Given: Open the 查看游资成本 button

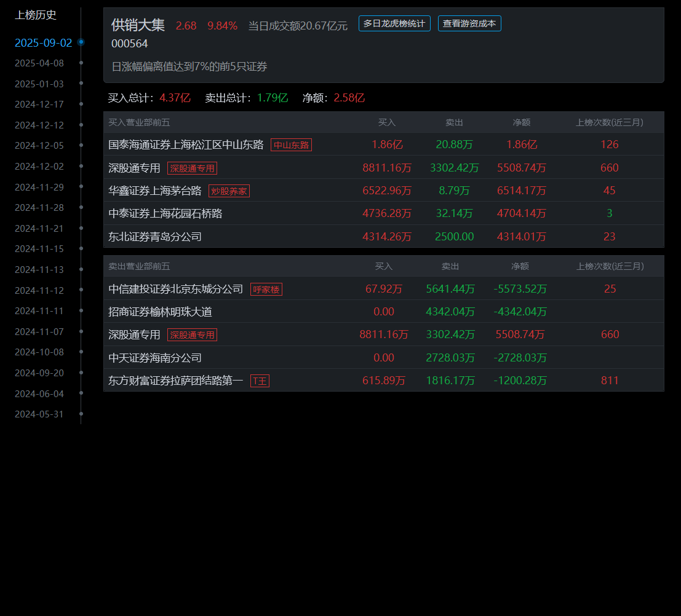Looking at the screenshot, I should click(x=469, y=23).
